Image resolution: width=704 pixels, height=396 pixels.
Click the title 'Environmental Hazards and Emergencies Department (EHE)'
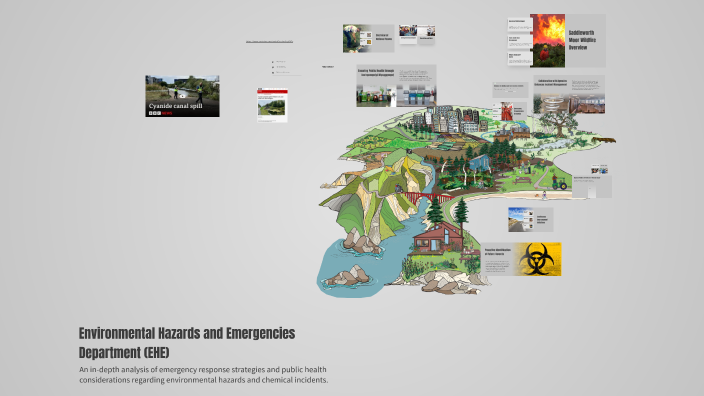pyautogui.click(x=187, y=343)
